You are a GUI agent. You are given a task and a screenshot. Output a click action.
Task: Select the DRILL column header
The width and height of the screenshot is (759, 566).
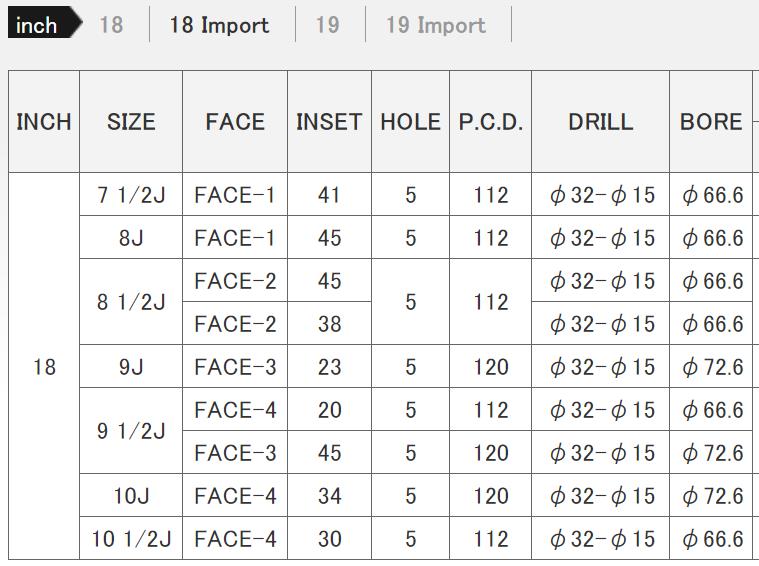600,122
